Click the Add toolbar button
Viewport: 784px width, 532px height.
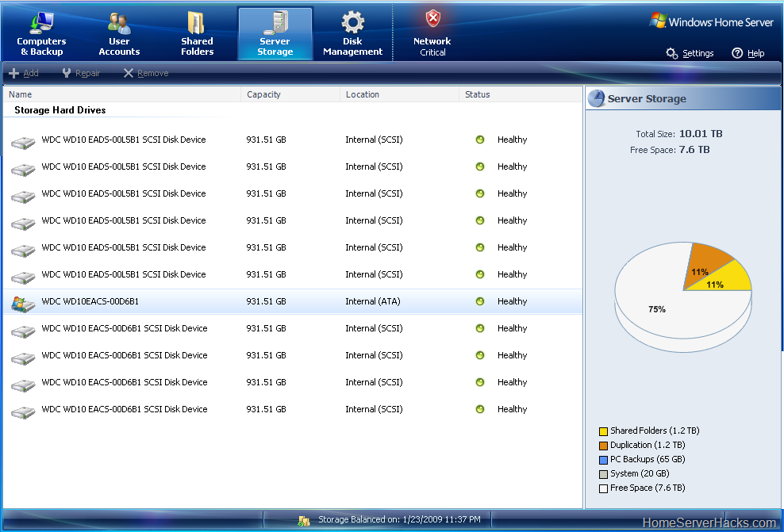[x=24, y=74]
